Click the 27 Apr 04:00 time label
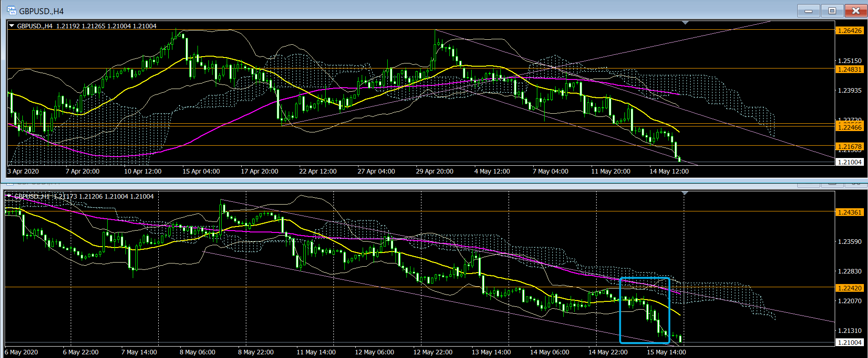This screenshot has width=868, height=358. 376,171
